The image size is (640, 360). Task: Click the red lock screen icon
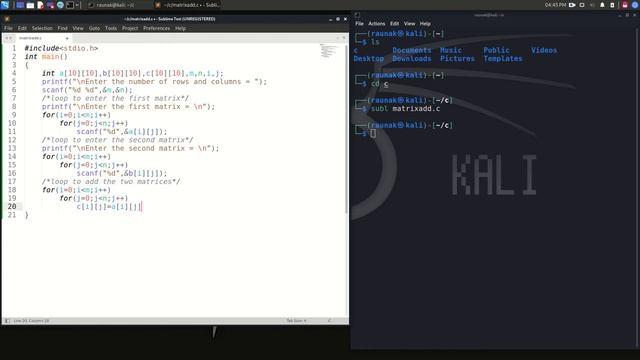[x=625, y=5]
